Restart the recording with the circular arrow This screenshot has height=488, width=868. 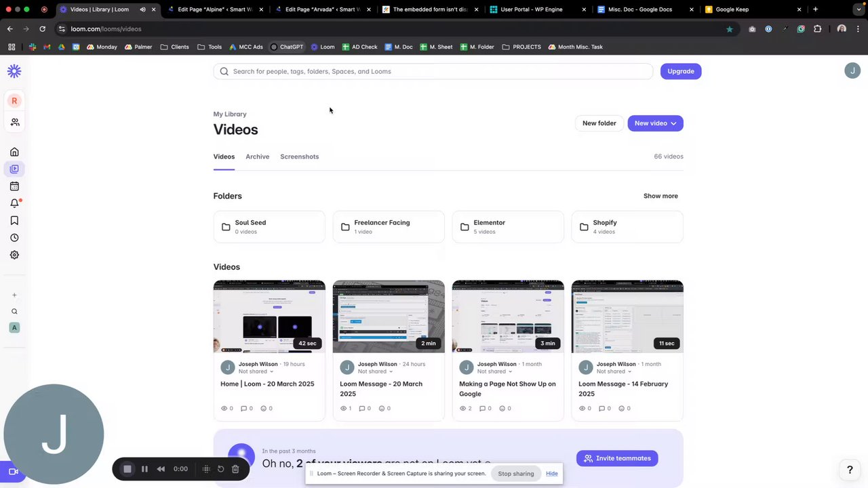click(x=220, y=469)
